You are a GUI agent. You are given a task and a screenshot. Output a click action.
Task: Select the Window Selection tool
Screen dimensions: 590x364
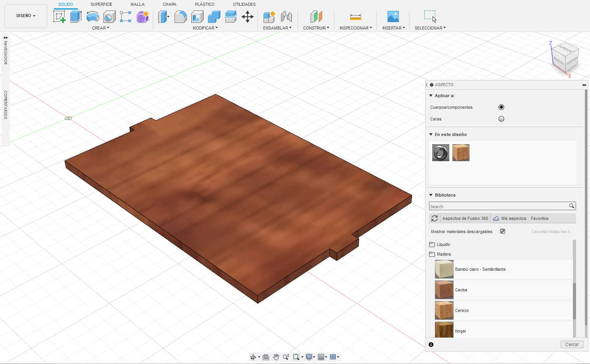pyautogui.click(x=430, y=17)
